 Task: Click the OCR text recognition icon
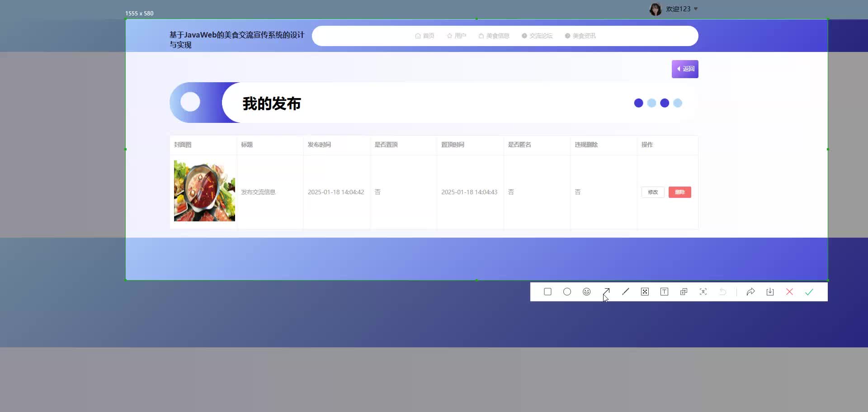pyautogui.click(x=703, y=292)
